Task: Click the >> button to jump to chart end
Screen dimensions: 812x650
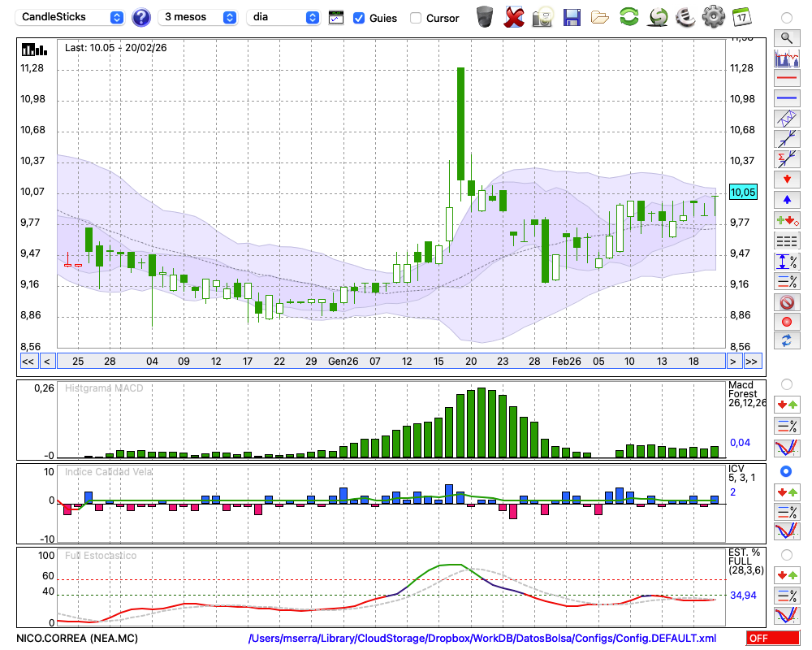Action: point(752,362)
